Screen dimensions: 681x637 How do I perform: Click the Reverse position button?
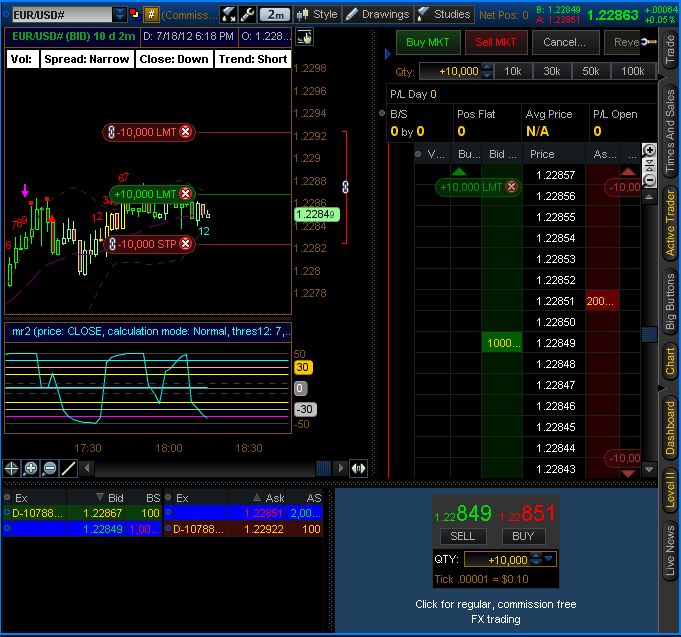click(622, 42)
